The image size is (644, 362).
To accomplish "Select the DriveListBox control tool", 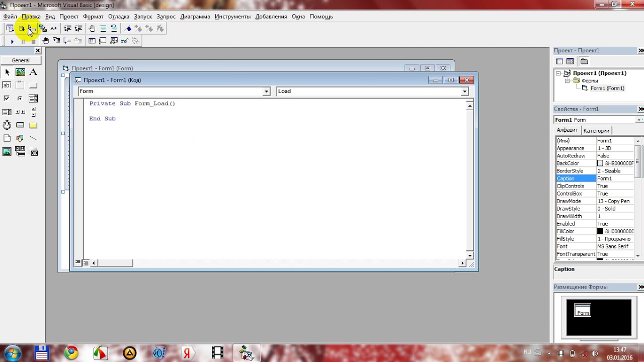I will [20, 125].
